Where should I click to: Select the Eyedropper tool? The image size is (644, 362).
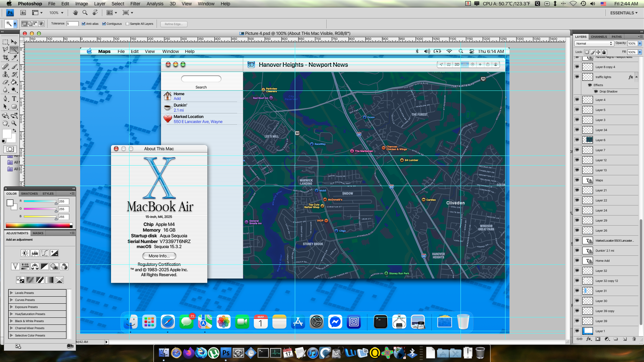pyautogui.click(x=14, y=58)
